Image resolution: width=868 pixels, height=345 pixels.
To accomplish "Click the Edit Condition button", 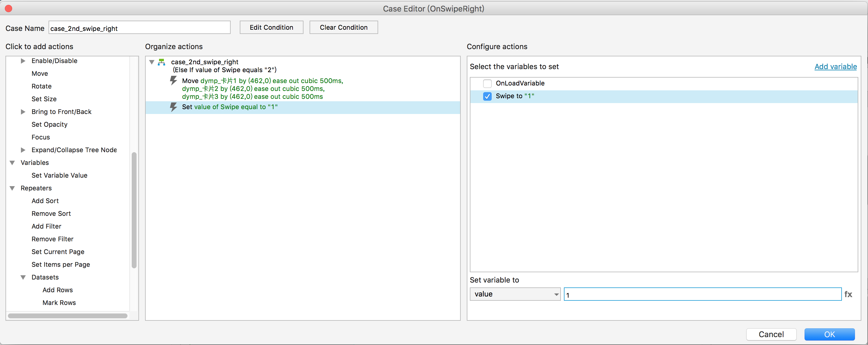I will tap(271, 27).
